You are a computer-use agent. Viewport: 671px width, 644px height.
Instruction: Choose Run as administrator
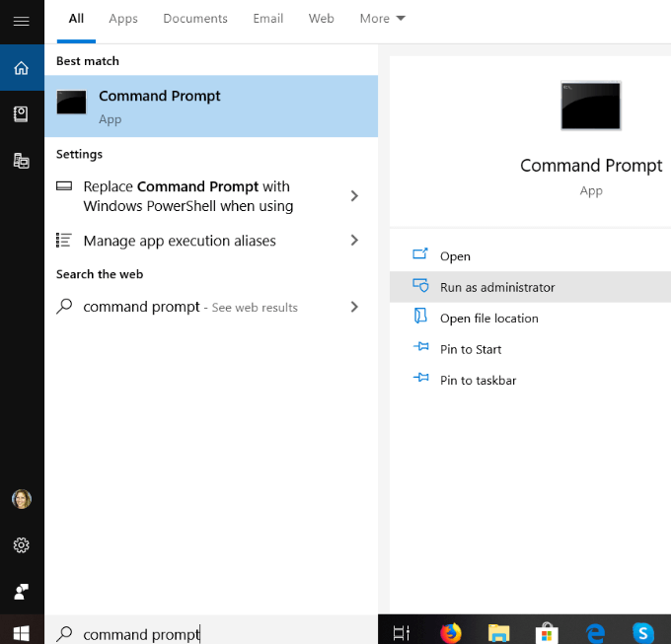tap(497, 287)
